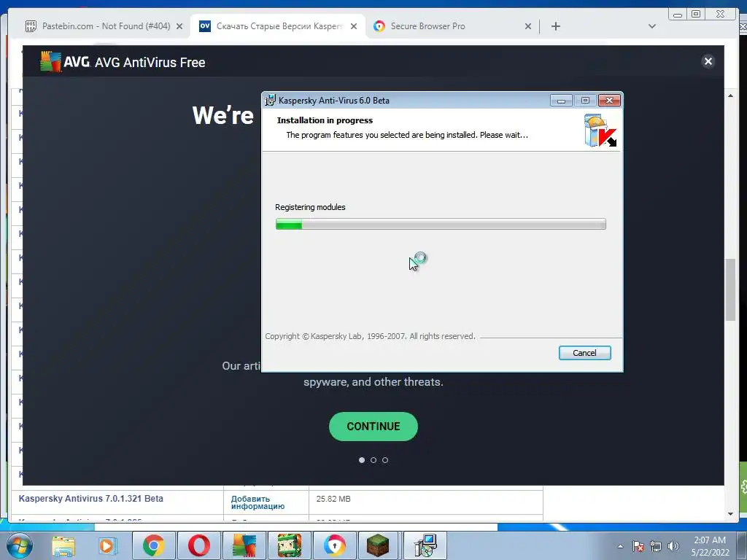The width and height of the screenshot is (747, 560).
Task: Click the vertical scrollbar thumb
Action: tap(730, 289)
